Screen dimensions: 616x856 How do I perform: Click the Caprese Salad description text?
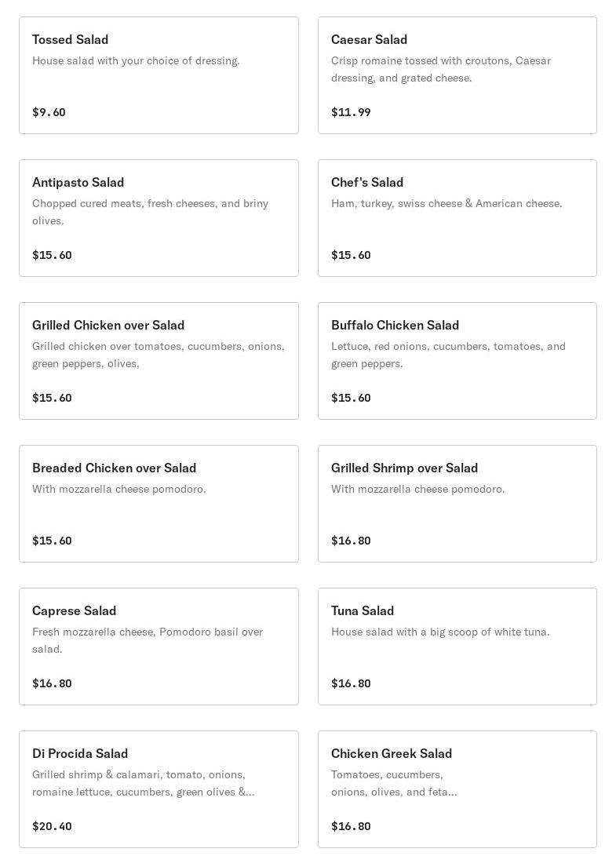[148, 640]
